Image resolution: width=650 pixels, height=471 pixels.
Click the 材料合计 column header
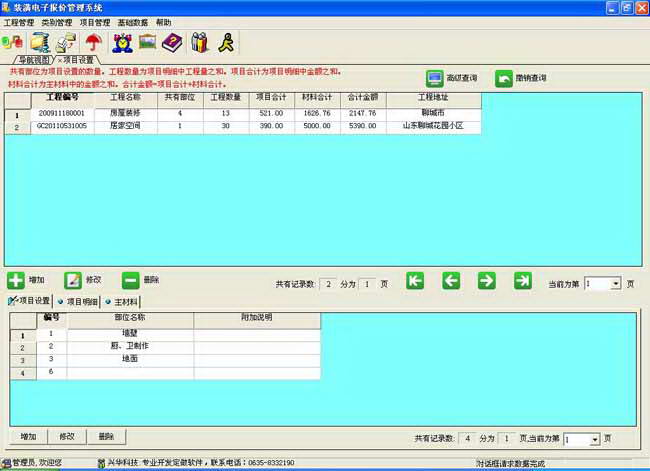(318, 98)
